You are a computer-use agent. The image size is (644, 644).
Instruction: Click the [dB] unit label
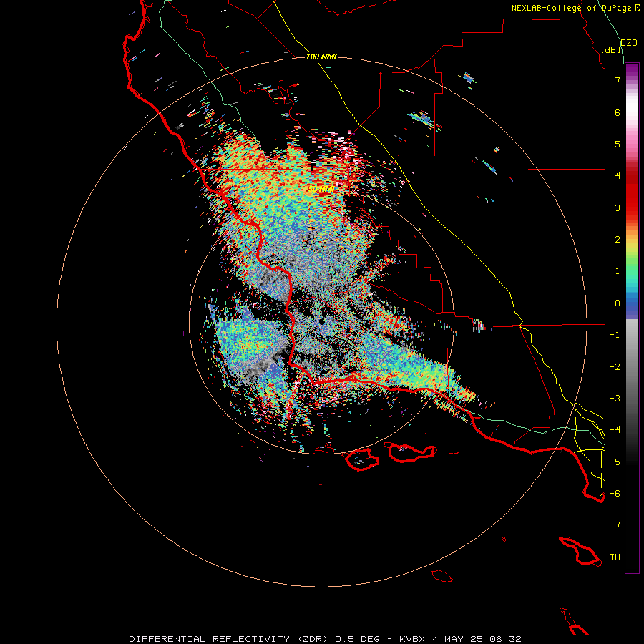(x=611, y=49)
